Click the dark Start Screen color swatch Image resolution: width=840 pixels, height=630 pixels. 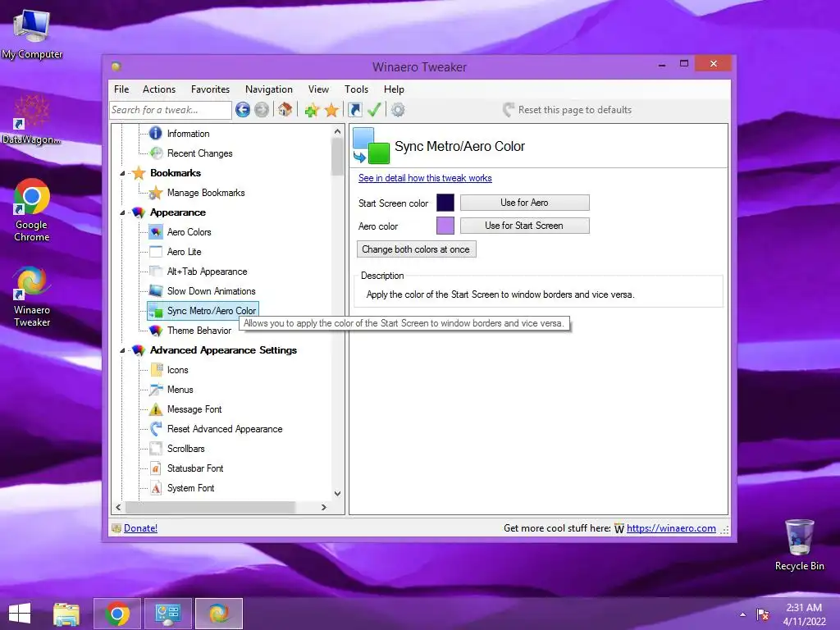point(445,203)
